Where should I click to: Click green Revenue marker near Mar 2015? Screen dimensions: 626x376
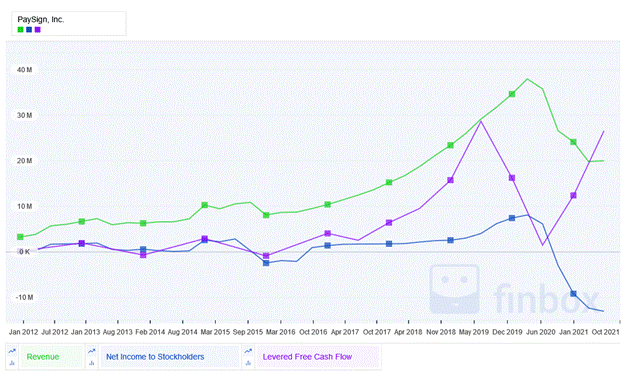click(205, 205)
